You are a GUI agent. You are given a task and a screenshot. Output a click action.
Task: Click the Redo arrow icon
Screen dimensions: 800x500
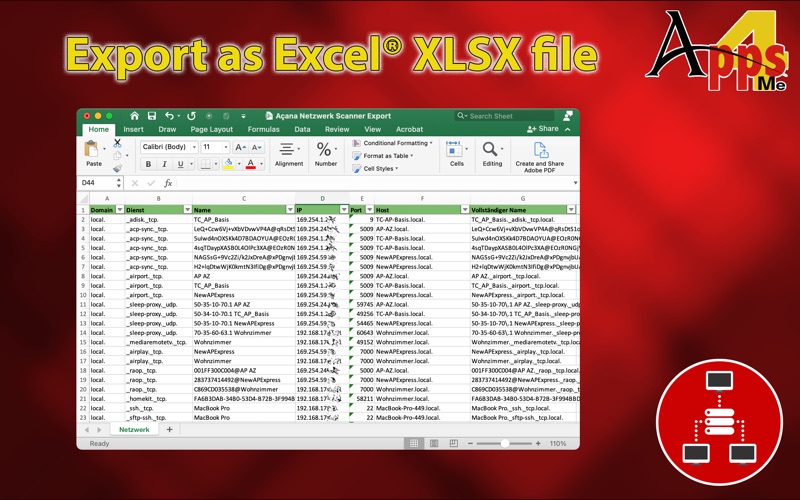[191, 116]
